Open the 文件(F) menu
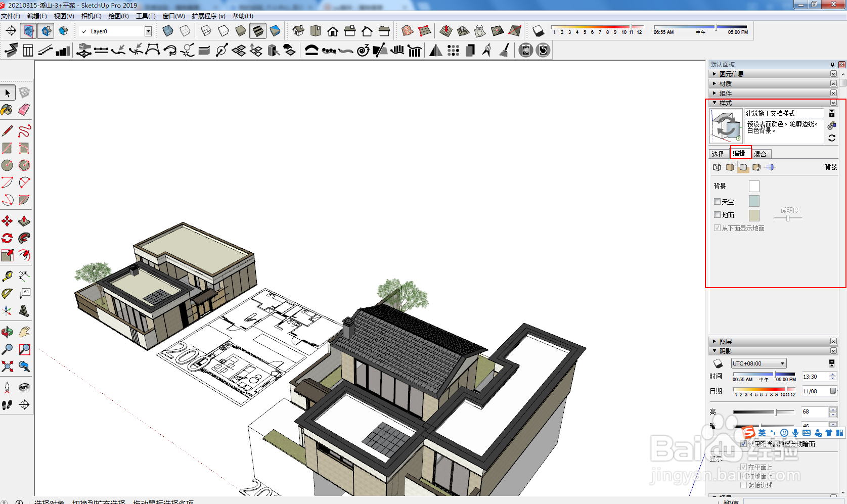847x504 pixels. click(10, 16)
